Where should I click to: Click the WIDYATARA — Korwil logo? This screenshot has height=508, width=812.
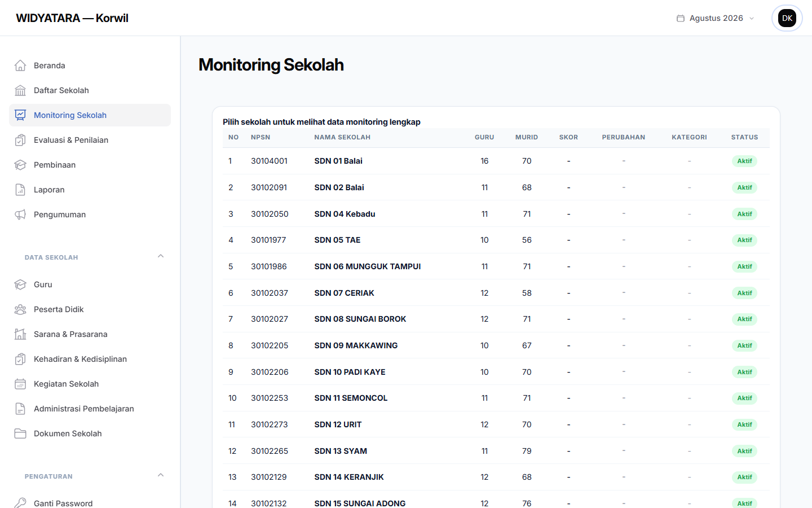click(72, 18)
